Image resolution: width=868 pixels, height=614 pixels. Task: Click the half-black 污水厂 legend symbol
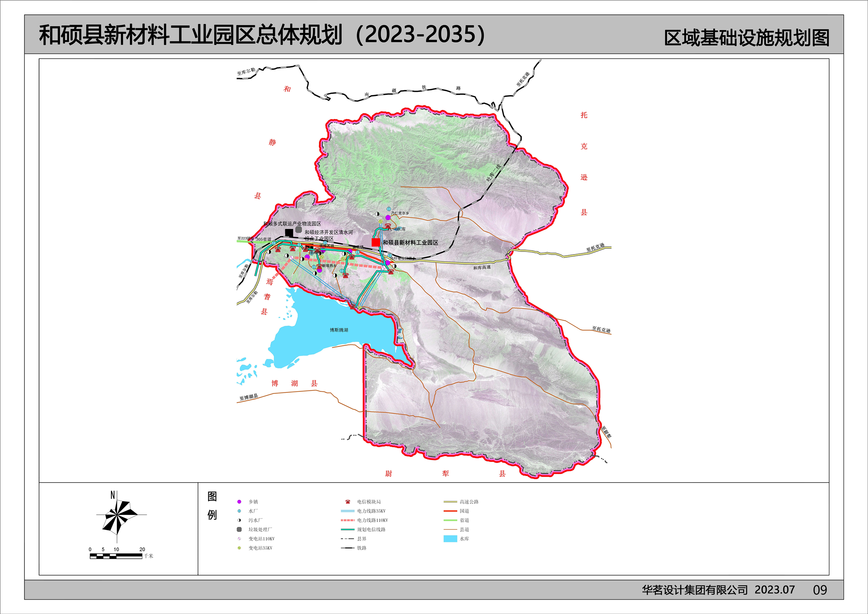[239, 520]
